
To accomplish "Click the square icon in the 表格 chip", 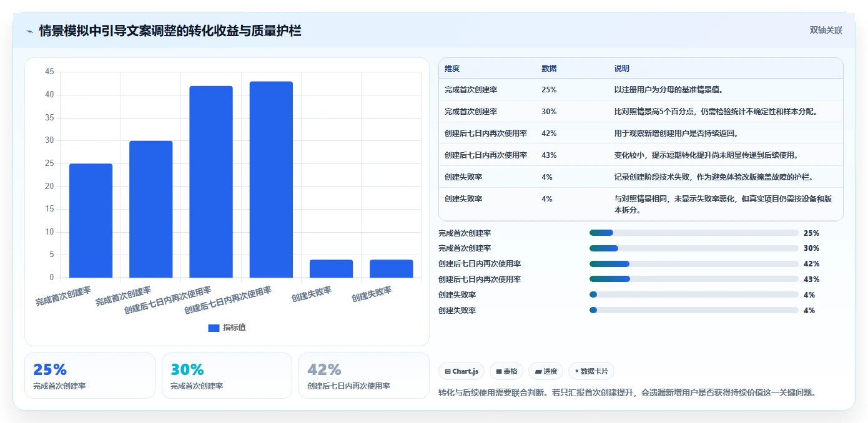I will click(499, 371).
